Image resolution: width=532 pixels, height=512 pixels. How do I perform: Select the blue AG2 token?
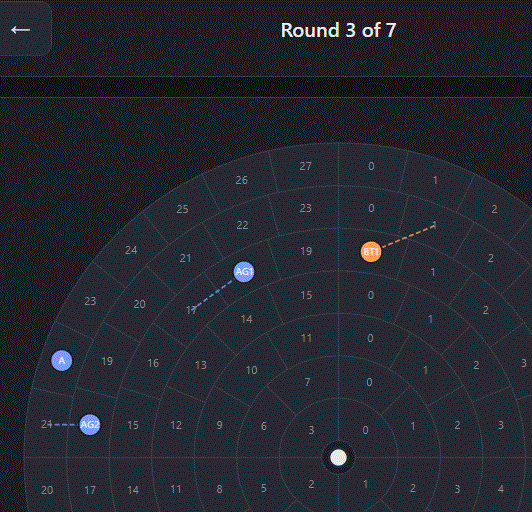click(x=90, y=424)
